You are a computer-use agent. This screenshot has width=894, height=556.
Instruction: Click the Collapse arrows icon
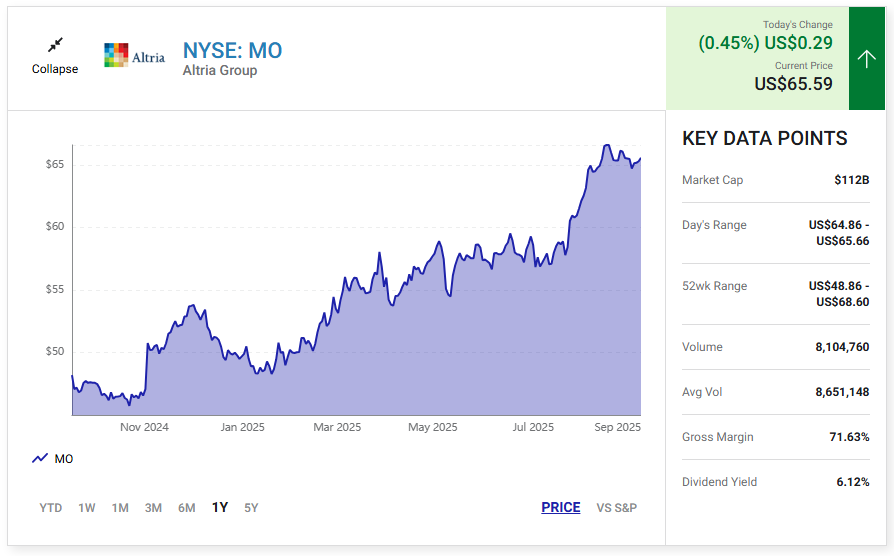pos(55,44)
